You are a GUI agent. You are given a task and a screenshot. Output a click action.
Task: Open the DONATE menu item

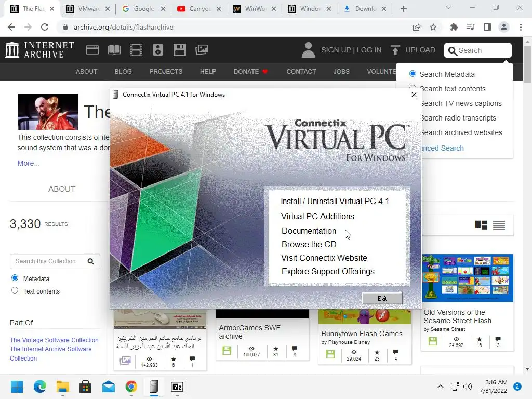pos(250,72)
